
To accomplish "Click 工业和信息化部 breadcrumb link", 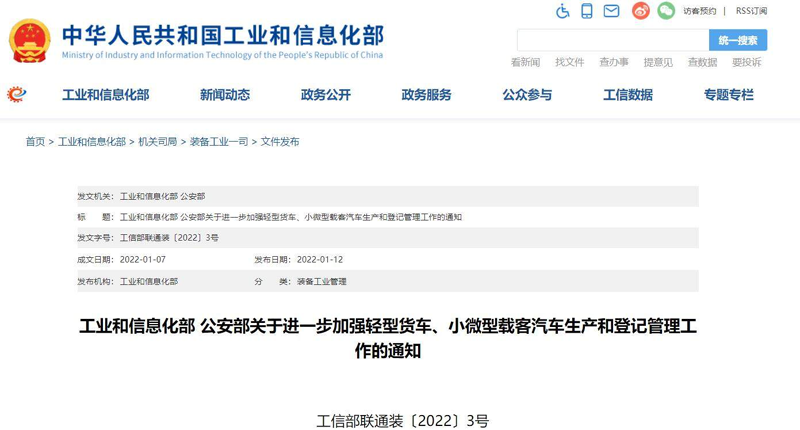I will (92, 142).
